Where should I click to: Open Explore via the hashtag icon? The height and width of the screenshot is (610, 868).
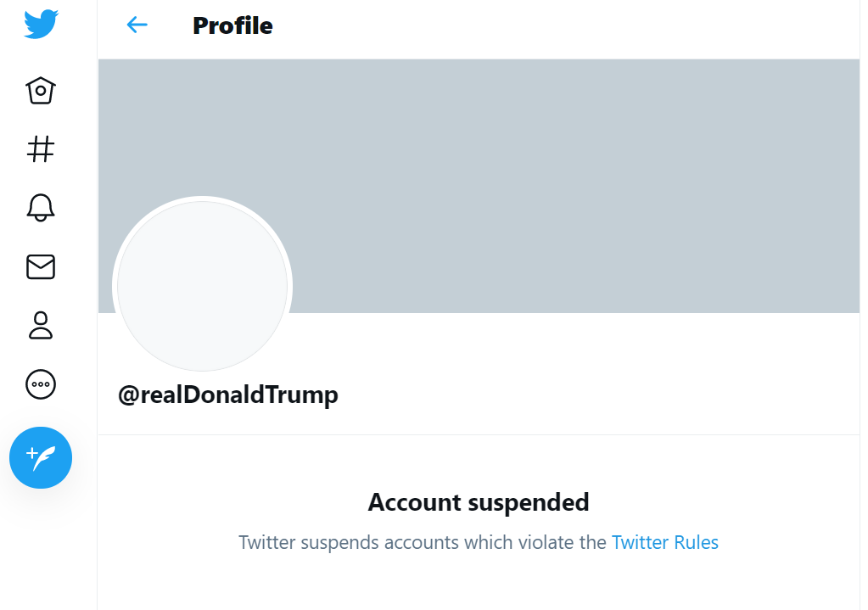click(x=41, y=149)
